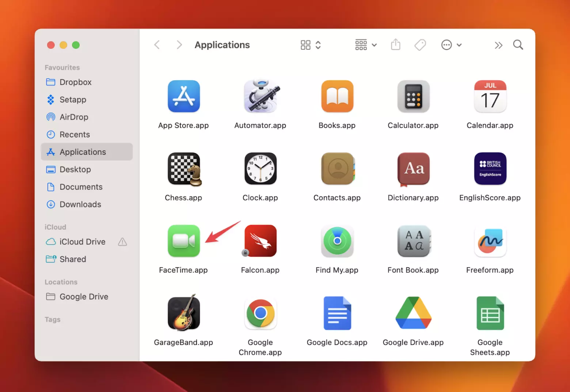570x392 pixels.
Task: Select the Font Book app icon
Action: pyautogui.click(x=414, y=241)
